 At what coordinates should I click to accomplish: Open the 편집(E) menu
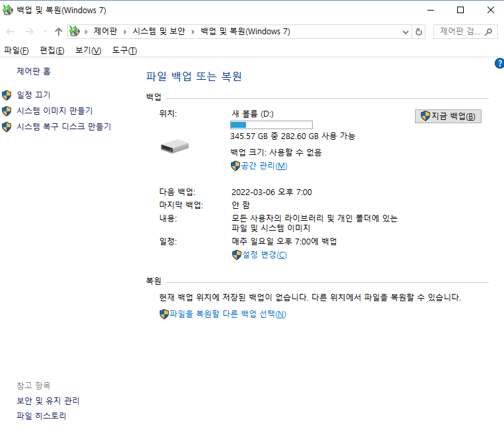tap(51, 51)
